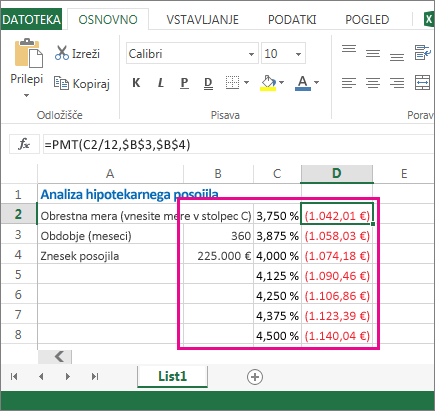Center text horizontally
435x411 pixels.
373,83
